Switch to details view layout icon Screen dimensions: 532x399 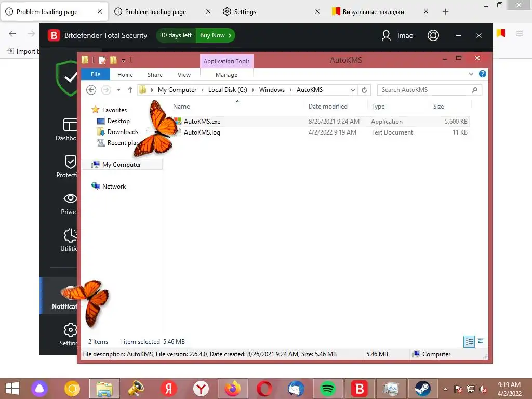click(469, 341)
